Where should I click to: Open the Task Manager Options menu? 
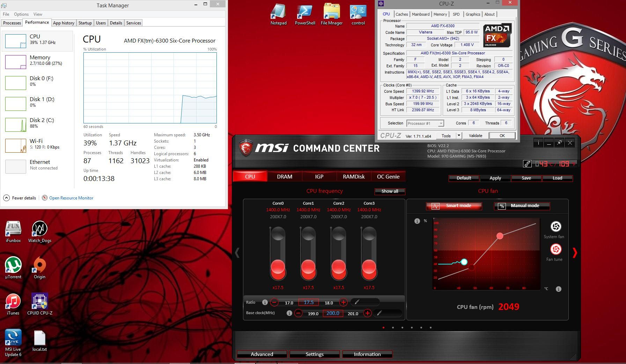pyautogui.click(x=21, y=14)
